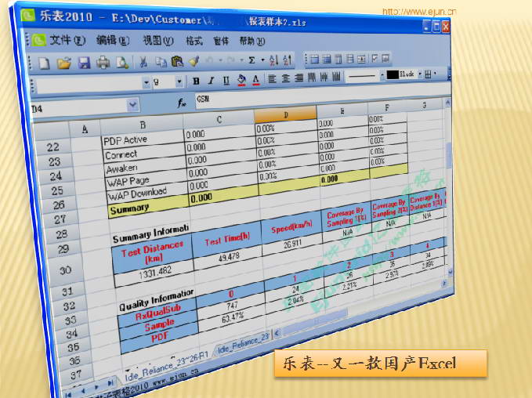
Task: Insert AutoSum with the sigma icon
Action: [x=252, y=60]
